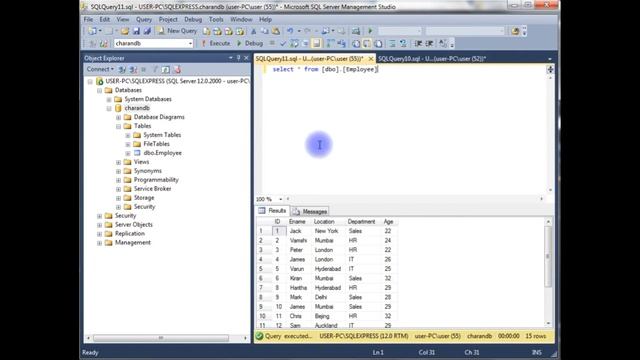640x360 pixels.
Task: Toggle IntelliSense Enabled button
Action: coord(316,43)
